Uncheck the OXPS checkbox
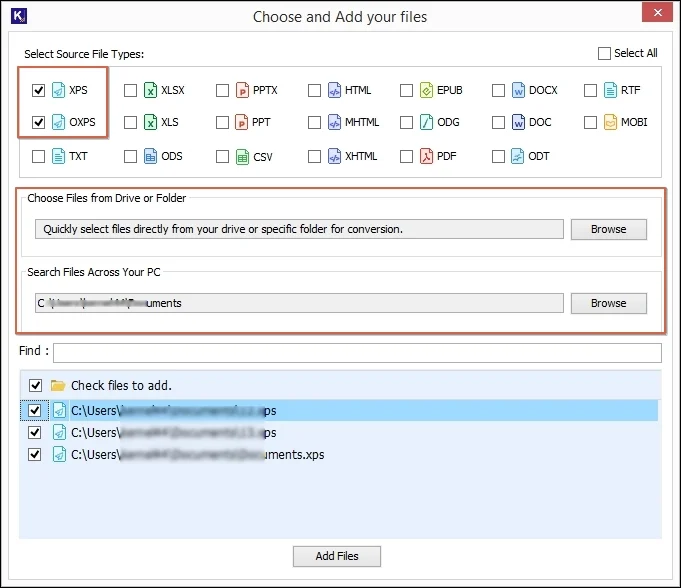This screenshot has width=681, height=588. click(x=38, y=122)
